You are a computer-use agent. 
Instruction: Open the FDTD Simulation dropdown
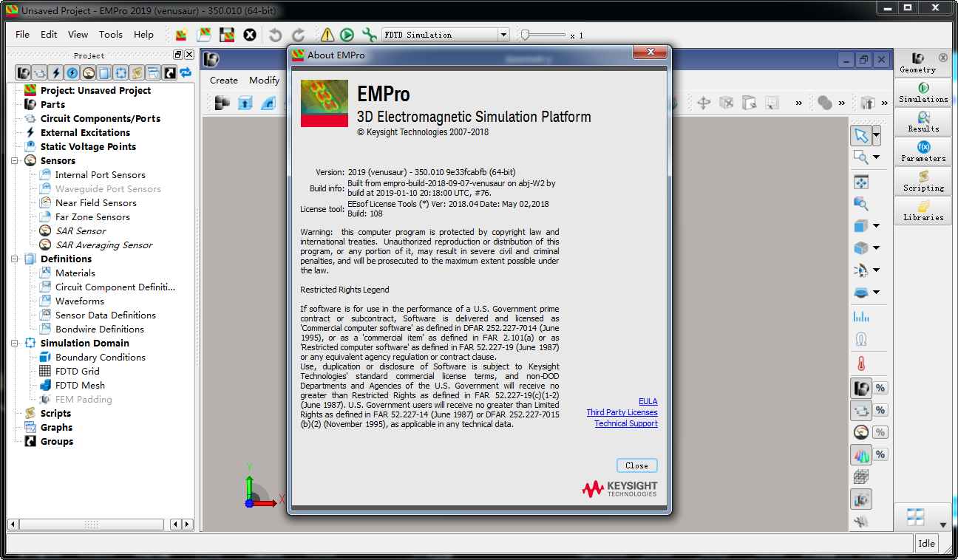[x=503, y=35]
